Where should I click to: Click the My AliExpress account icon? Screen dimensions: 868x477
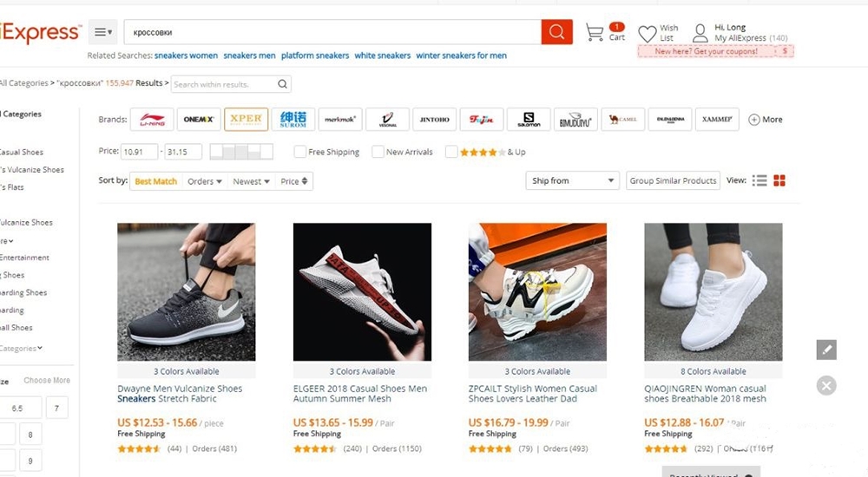pyautogui.click(x=700, y=34)
